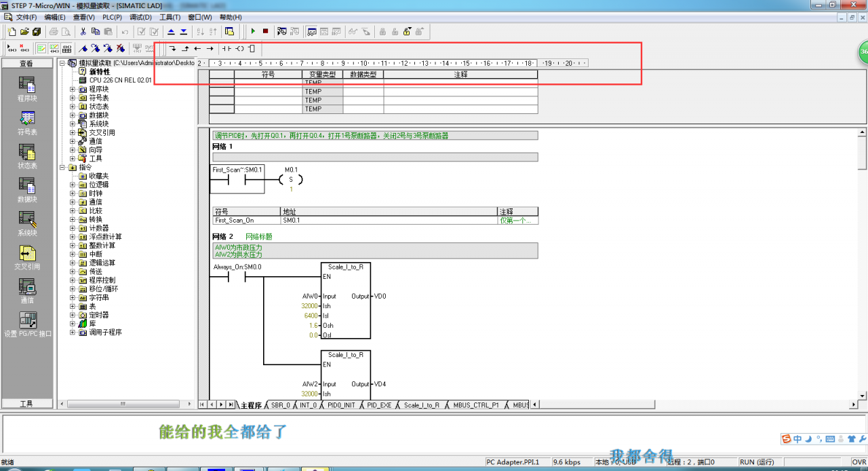Switch to the INT_0 tab

(x=308, y=405)
